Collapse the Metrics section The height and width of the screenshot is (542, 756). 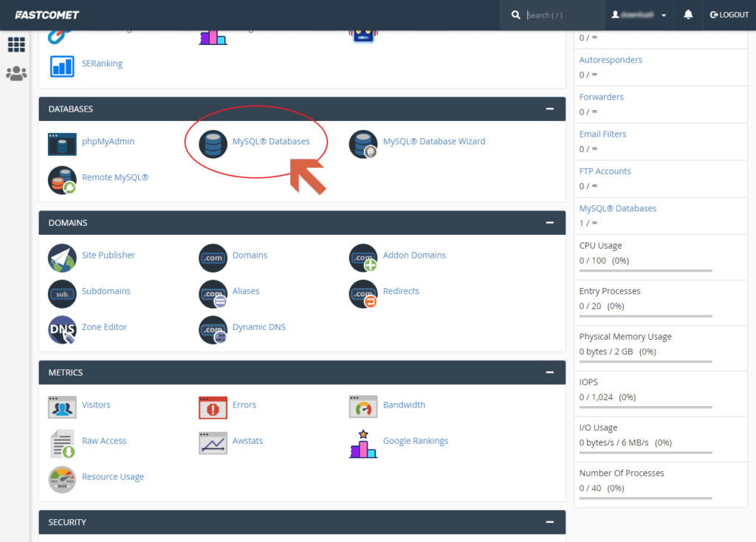click(x=549, y=372)
